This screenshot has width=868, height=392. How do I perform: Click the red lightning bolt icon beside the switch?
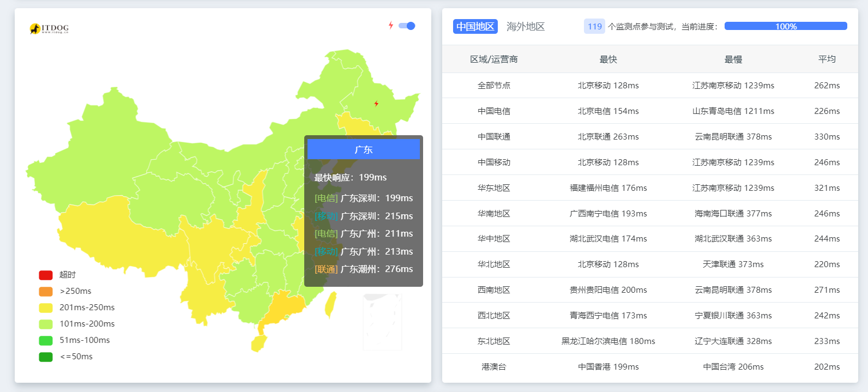391,26
